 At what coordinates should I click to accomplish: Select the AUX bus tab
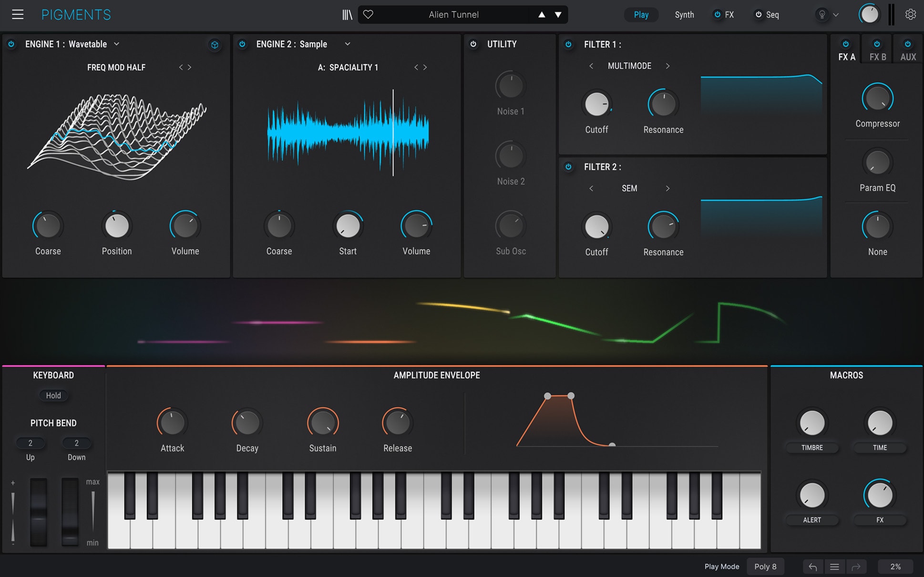coord(908,57)
